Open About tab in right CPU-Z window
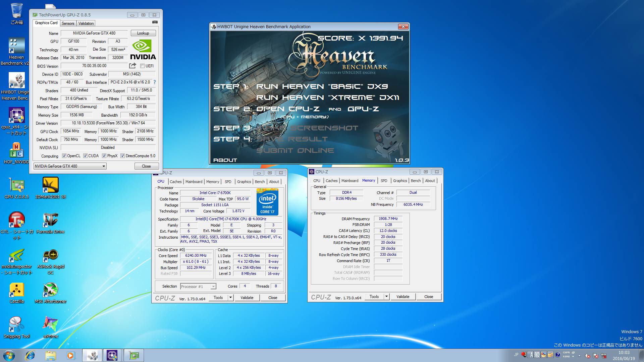Screen dimensions: 644x362 pyautogui.click(x=430, y=181)
